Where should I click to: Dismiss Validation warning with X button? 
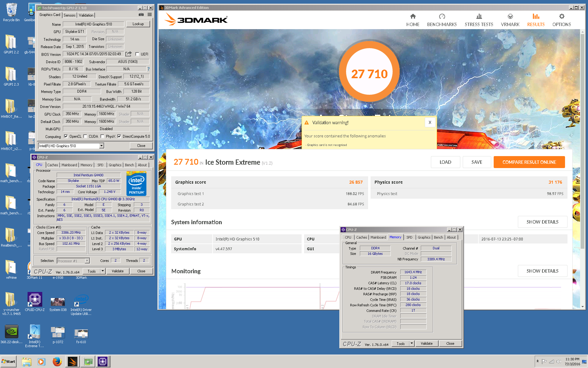430,122
